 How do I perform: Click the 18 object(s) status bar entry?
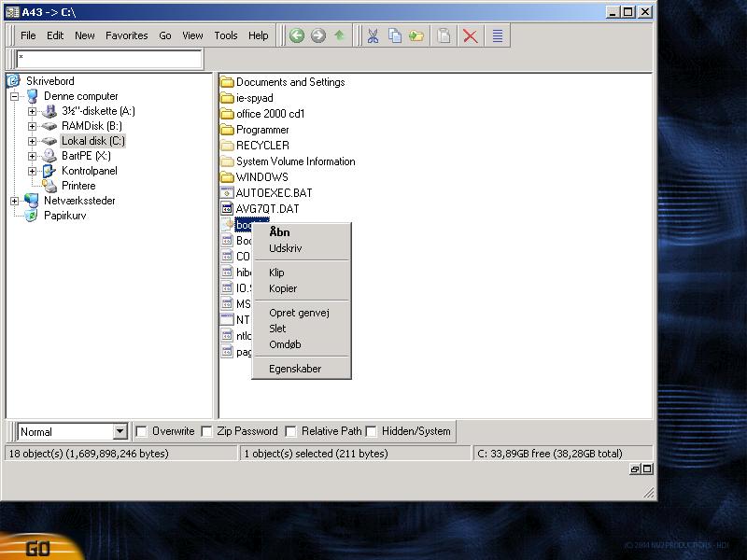[121, 454]
